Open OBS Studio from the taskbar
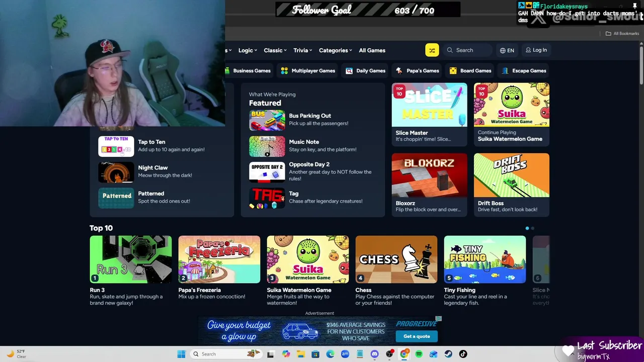Screen dimensions: 644x362 click(x=389, y=354)
